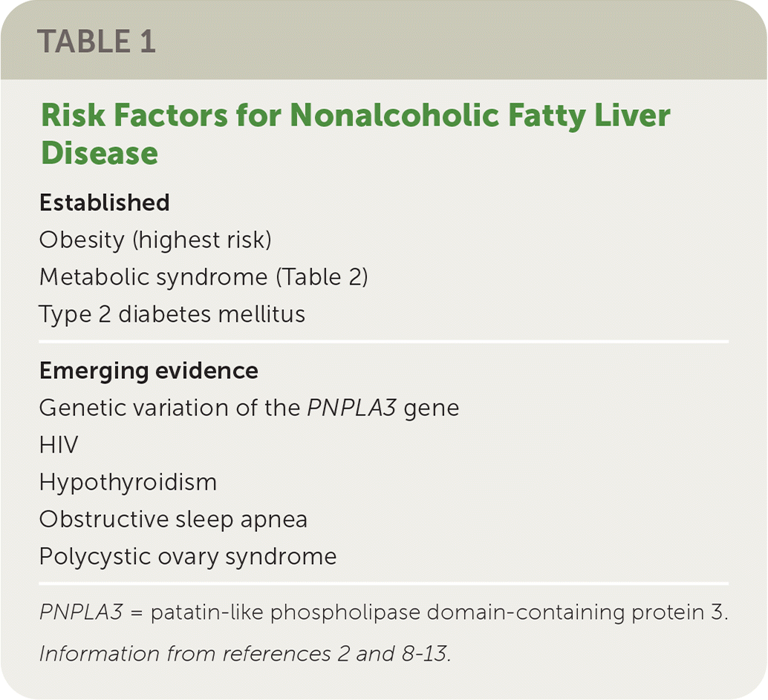Image resolution: width=768 pixels, height=700 pixels.
Task: Click divider line below "Type 2 diabetes mellitus"
Action: point(383,342)
